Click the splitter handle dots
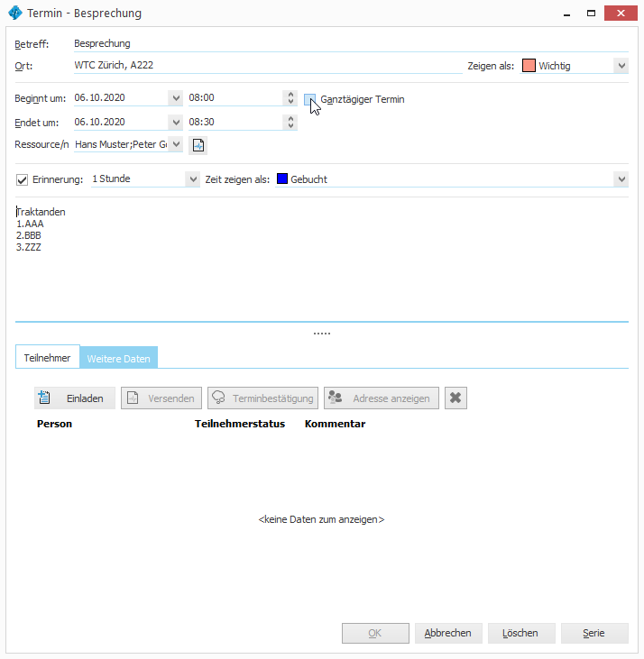This screenshot has height=659, width=644. coord(322,334)
